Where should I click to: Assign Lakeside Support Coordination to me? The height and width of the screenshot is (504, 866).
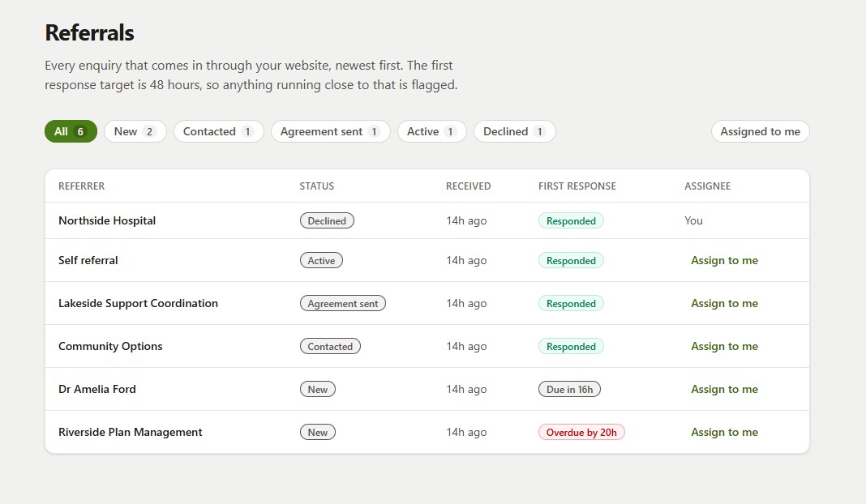click(x=724, y=304)
